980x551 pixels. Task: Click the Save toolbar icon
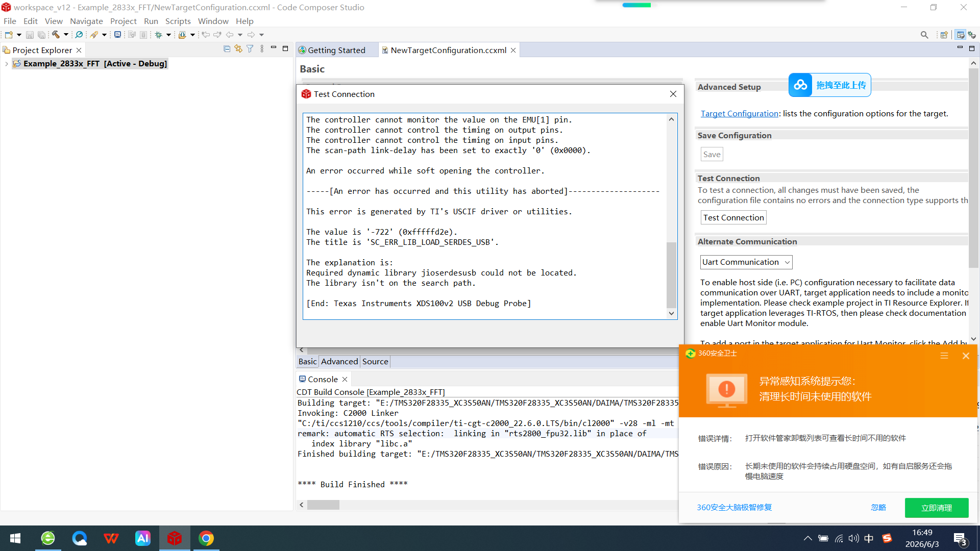coord(30,35)
